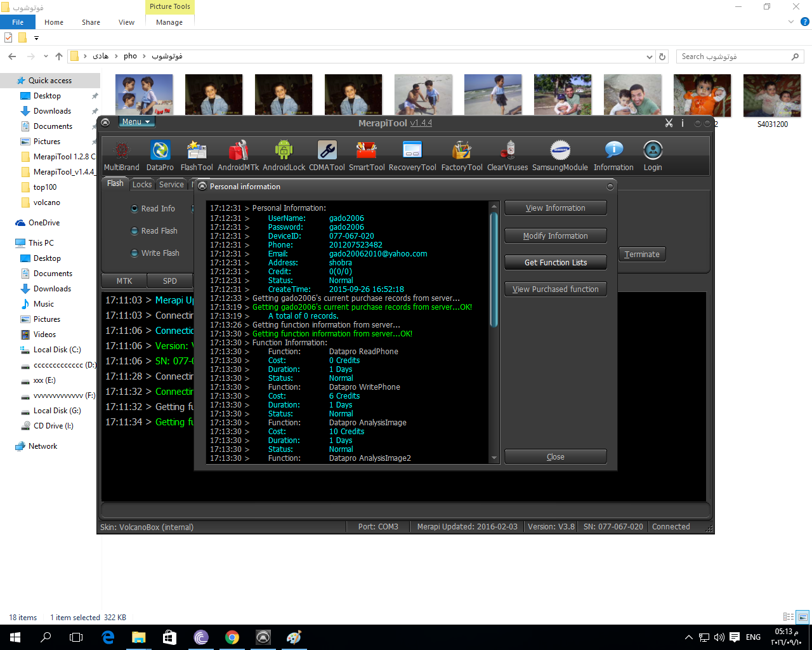Select the Write Flash radio option
This screenshot has width=812, height=650.
[134, 253]
